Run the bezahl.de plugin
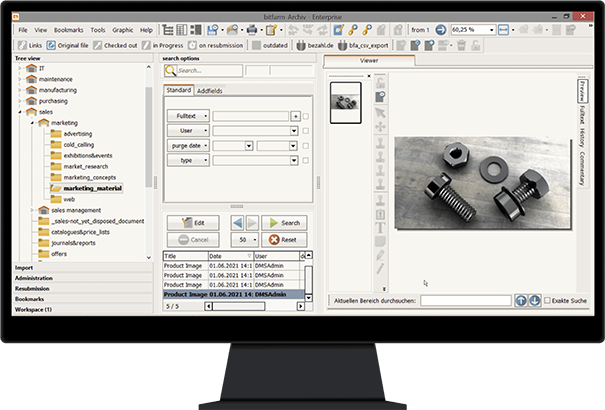This screenshot has height=410, width=605. point(315,46)
